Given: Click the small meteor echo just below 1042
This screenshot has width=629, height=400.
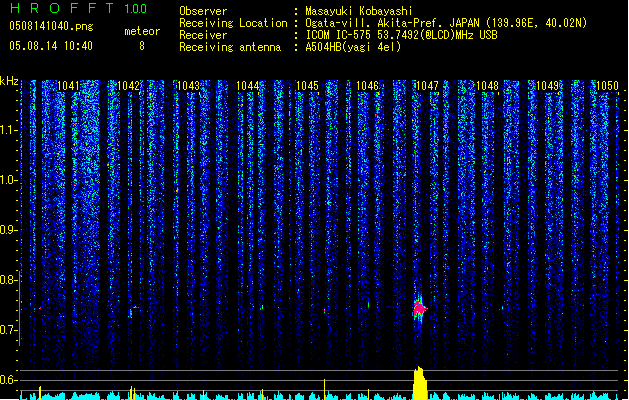Looking at the screenshot, I should [132, 311].
